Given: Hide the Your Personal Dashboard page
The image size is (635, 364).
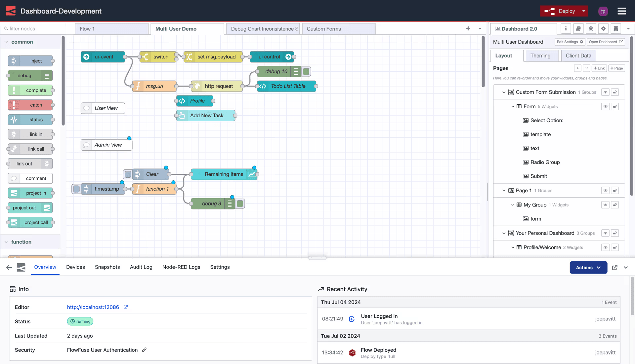Looking at the screenshot, I should click(606, 233).
